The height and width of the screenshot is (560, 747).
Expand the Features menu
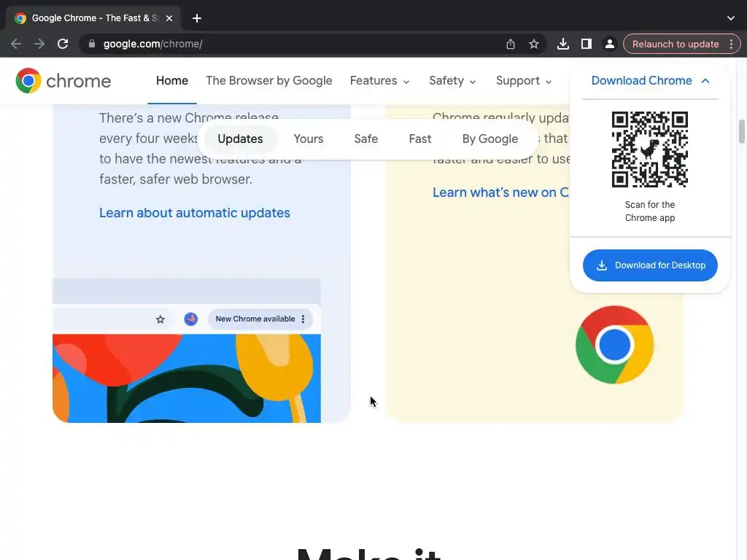click(379, 80)
